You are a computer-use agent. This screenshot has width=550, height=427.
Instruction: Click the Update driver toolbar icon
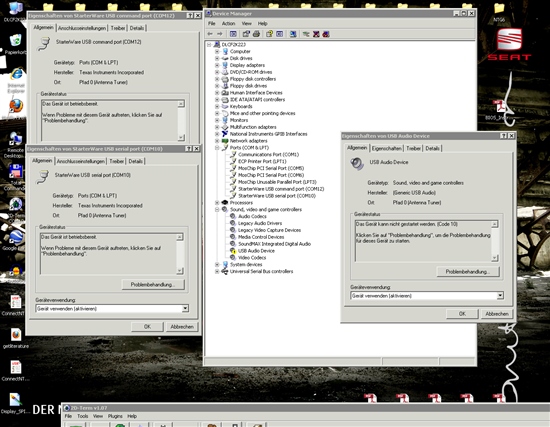click(306, 34)
